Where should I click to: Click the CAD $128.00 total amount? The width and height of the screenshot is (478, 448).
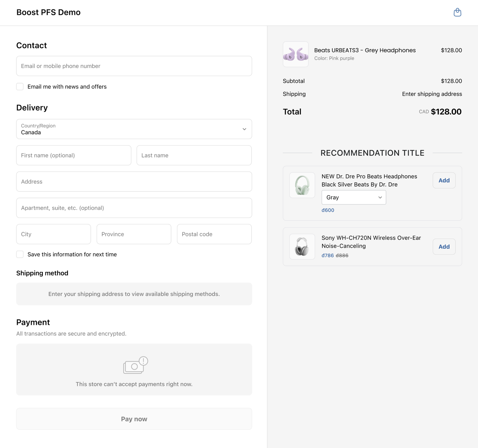pos(440,112)
